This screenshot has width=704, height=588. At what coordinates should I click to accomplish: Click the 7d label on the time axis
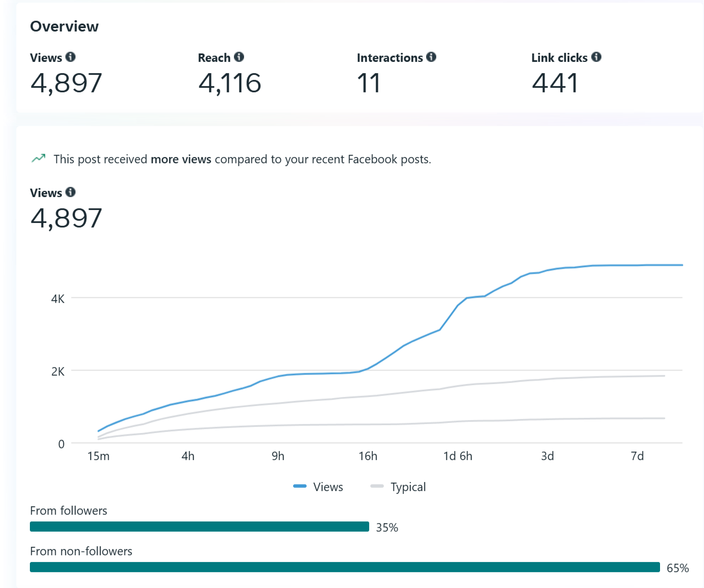tap(637, 456)
